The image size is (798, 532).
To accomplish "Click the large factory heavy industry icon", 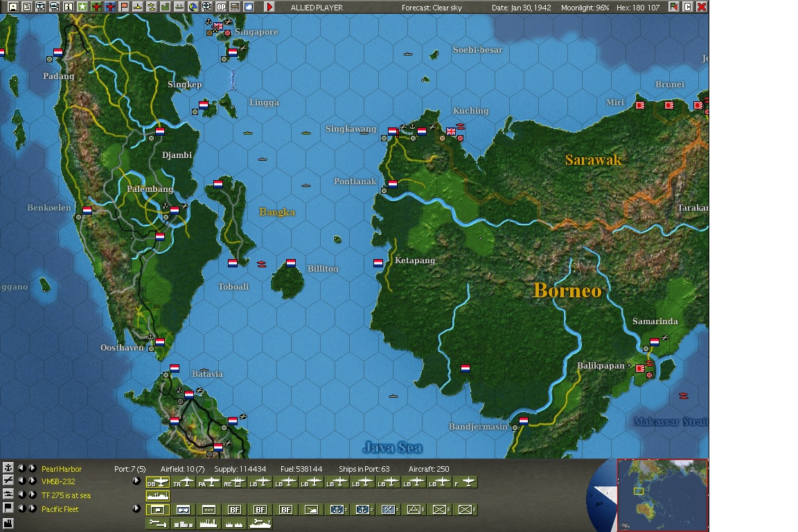I will [x=209, y=524].
